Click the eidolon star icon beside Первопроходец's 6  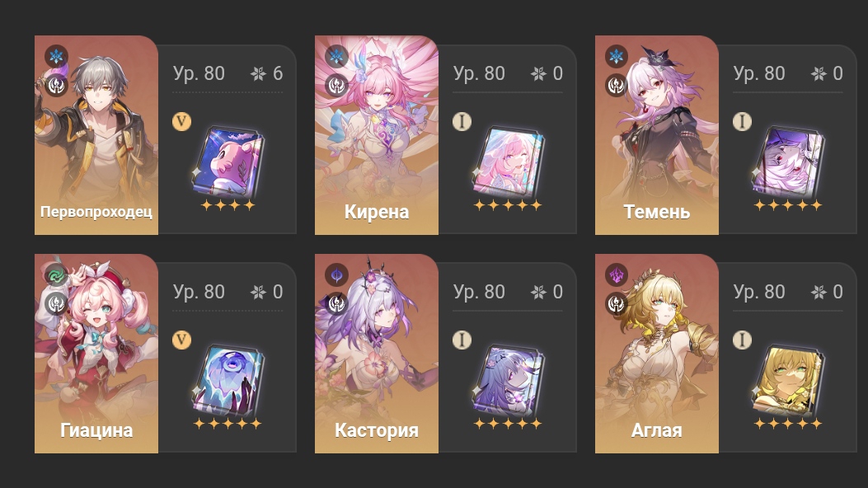coord(258,73)
